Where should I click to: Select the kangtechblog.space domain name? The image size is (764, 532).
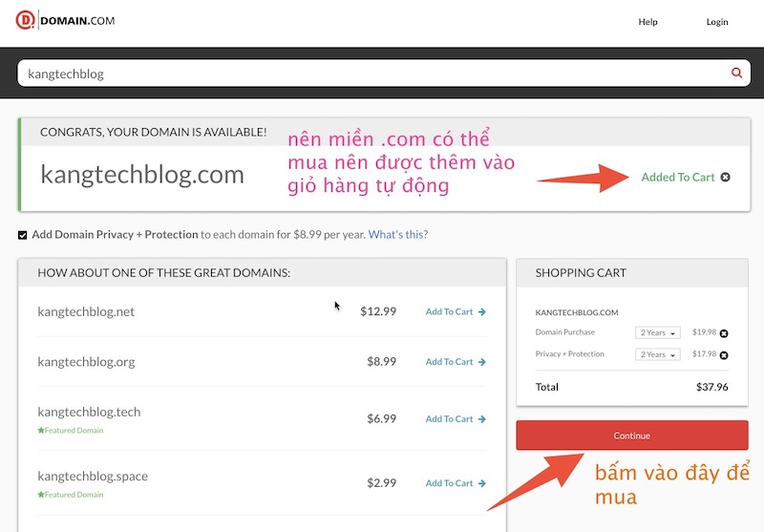point(93,477)
